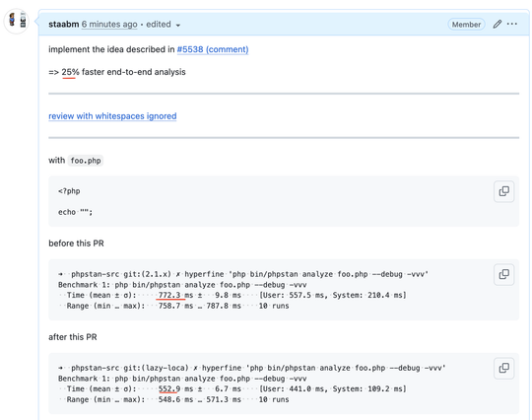This screenshot has width=532, height=420.
Task: Click the '758.7 ms … 787.8 ms' range text
Action: point(199,306)
